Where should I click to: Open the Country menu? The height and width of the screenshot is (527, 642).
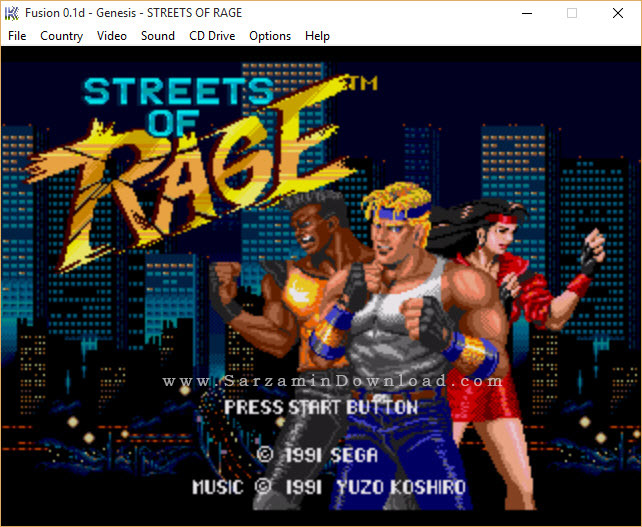pos(61,36)
